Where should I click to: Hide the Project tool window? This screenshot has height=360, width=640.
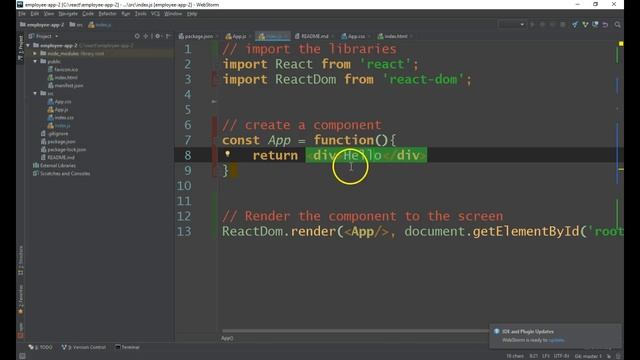tap(168, 36)
